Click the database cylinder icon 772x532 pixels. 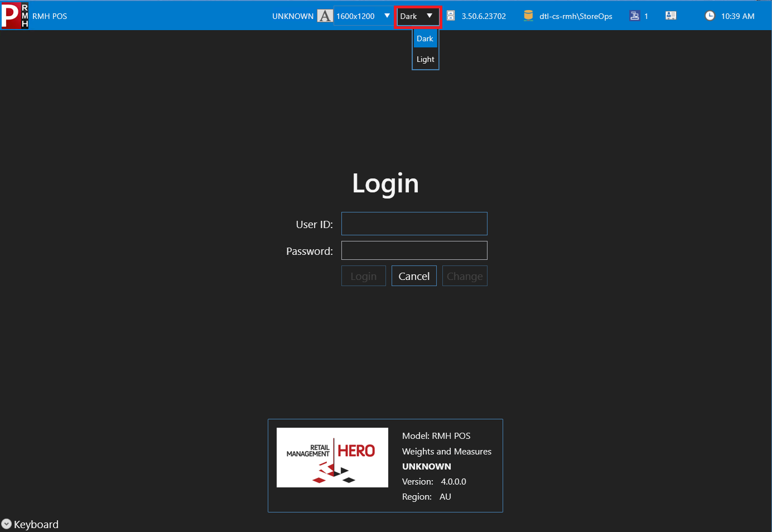528,16
